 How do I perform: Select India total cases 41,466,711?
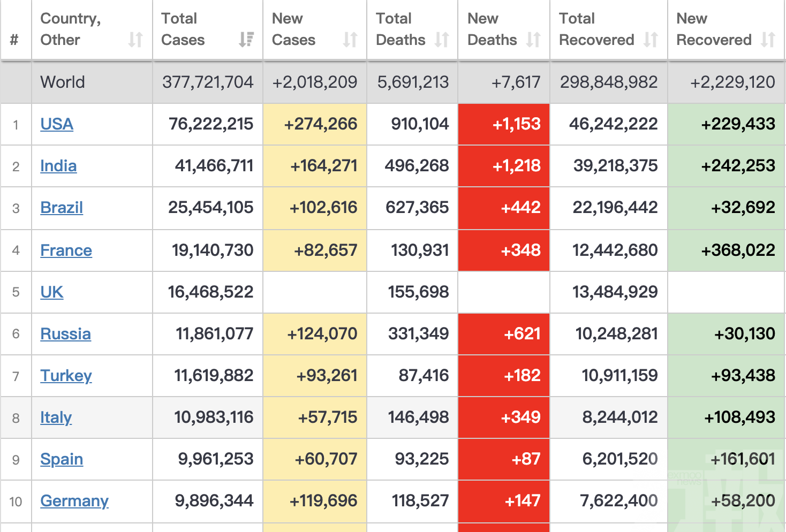[214, 166]
